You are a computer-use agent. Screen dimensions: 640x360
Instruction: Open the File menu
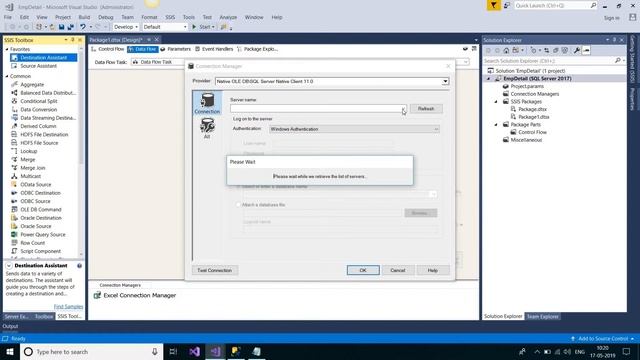click(8, 17)
